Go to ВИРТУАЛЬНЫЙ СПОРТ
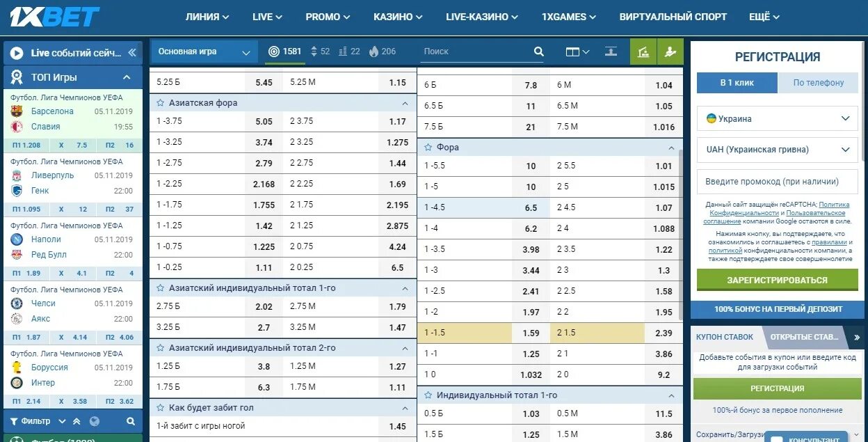 click(673, 17)
